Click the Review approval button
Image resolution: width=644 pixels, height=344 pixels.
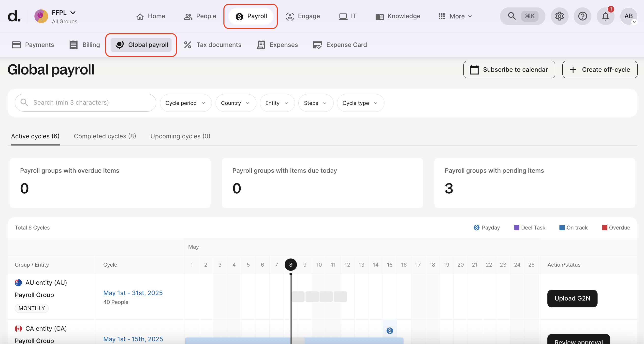tap(579, 340)
